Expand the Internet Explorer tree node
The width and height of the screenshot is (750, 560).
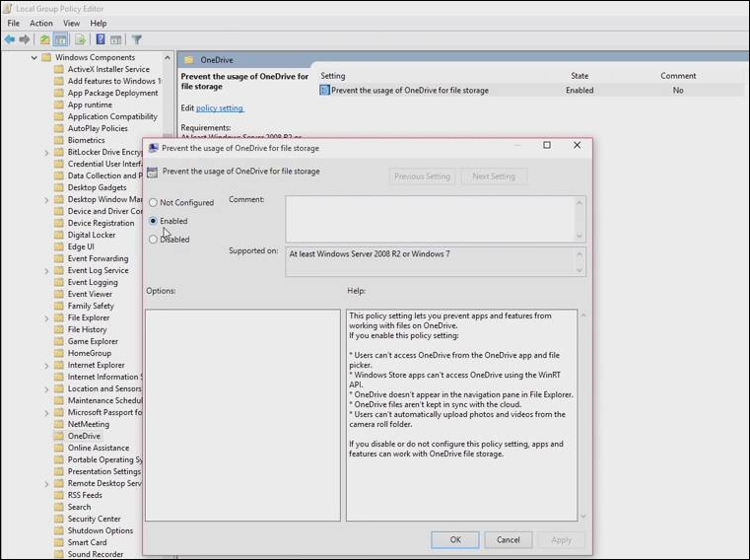[x=46, y=366]
